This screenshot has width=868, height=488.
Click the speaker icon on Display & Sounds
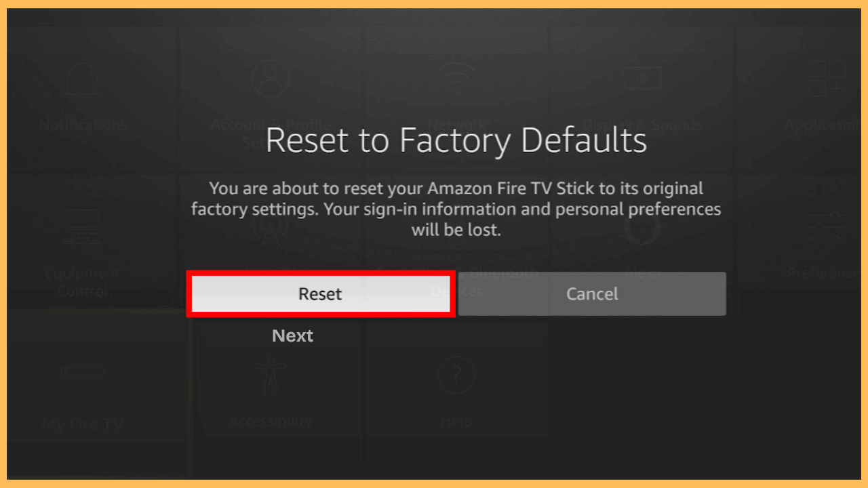coord(642,78)
